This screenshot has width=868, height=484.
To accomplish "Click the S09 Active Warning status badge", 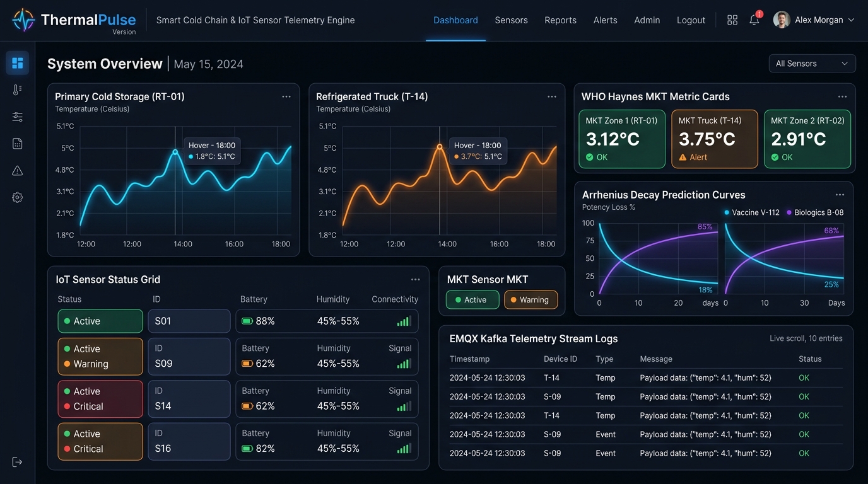I will [100, 356].
